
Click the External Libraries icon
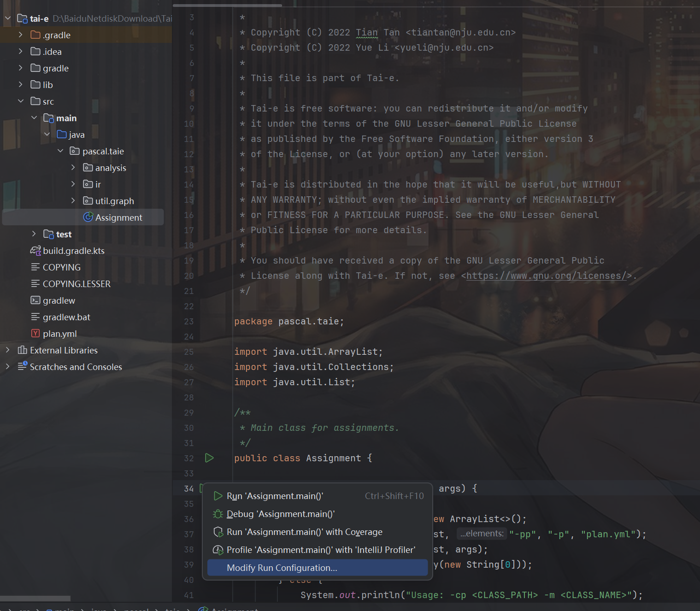[x=22, y=350]
